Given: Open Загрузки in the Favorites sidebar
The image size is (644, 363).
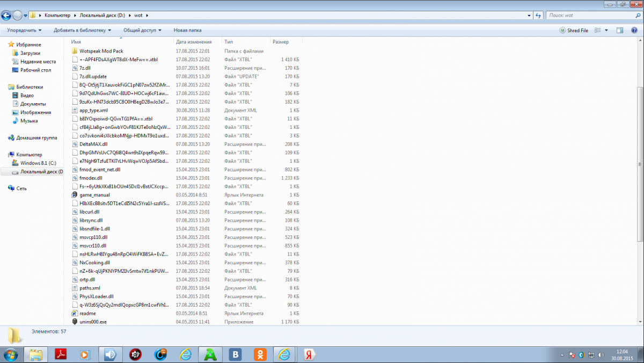Looking at the screenshot, I should pos(30,53).
